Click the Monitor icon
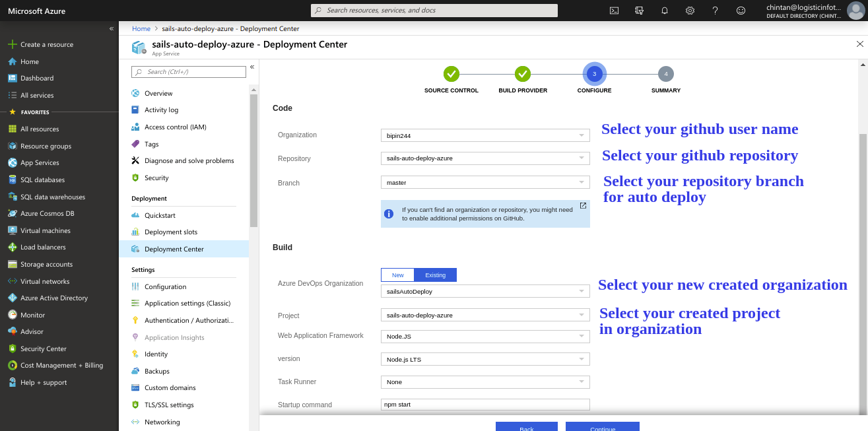The image size is (868, 431). click(12, 315)
